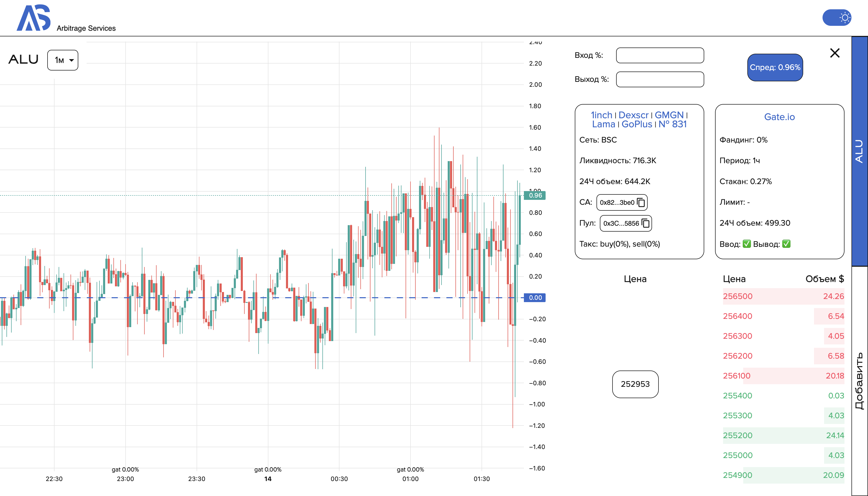
Task: Close the ALU details panel
Action: pos(835,53)
